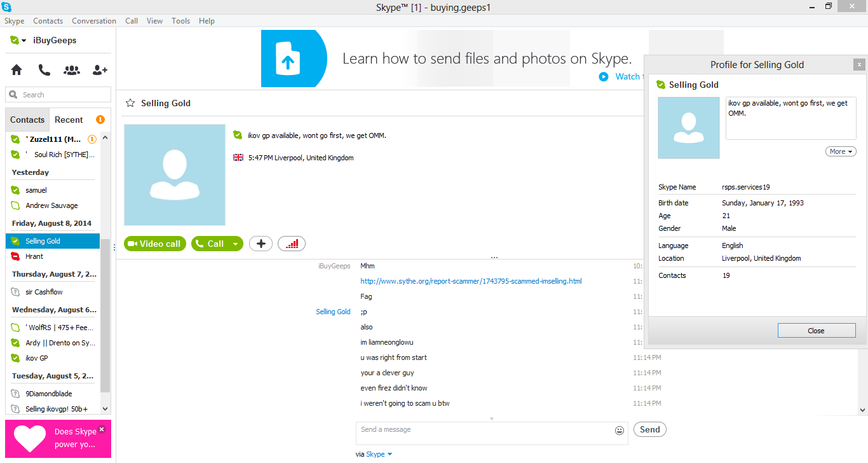Open the ' WolfRS | 475+ Fee conversation
Viewport: 868px width, 463px height.
click(53, 328)
